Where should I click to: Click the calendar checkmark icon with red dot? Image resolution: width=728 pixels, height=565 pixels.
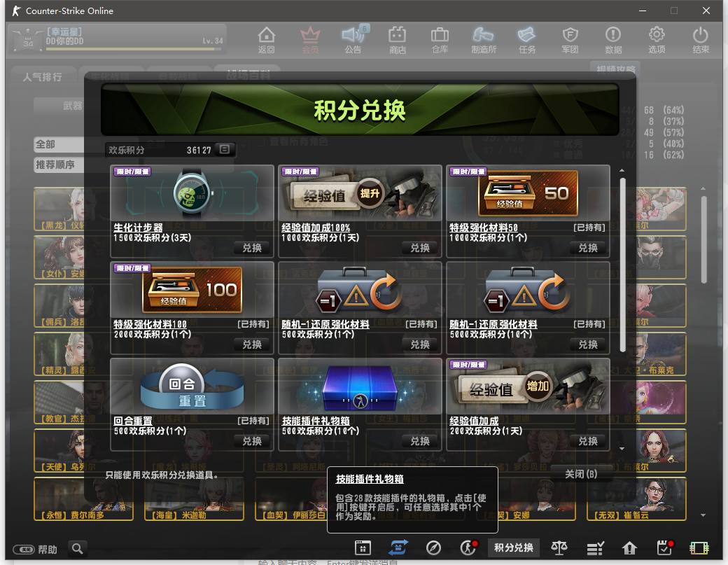click(665, 548)
